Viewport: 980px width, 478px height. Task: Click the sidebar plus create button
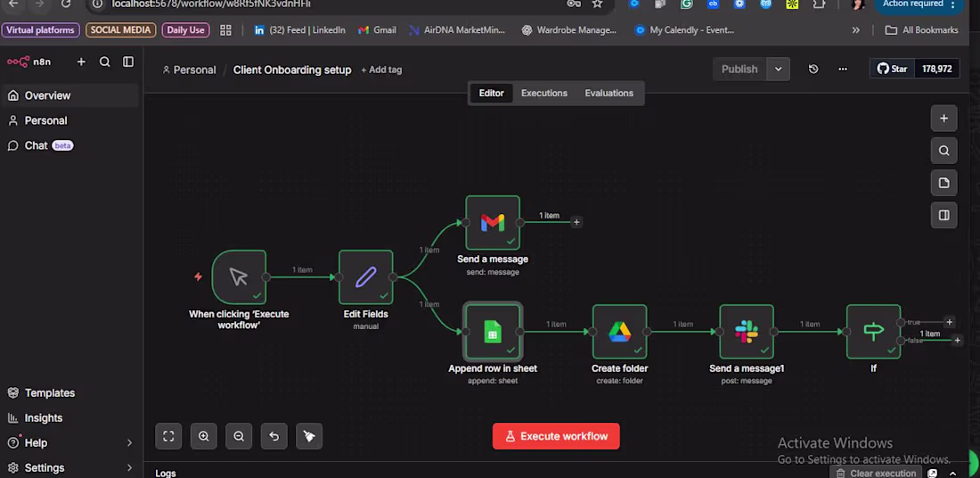coord(81,62)
